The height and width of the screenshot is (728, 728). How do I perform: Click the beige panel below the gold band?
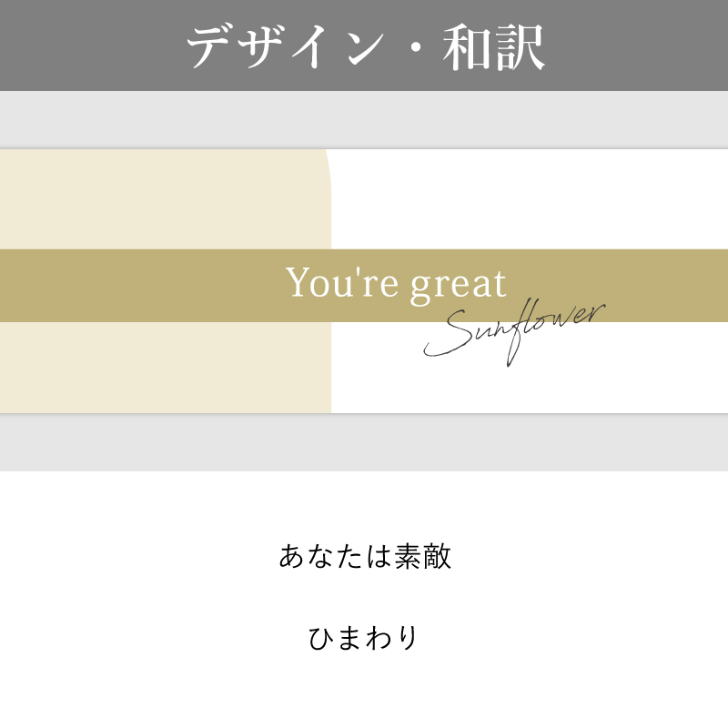(164, 367)
